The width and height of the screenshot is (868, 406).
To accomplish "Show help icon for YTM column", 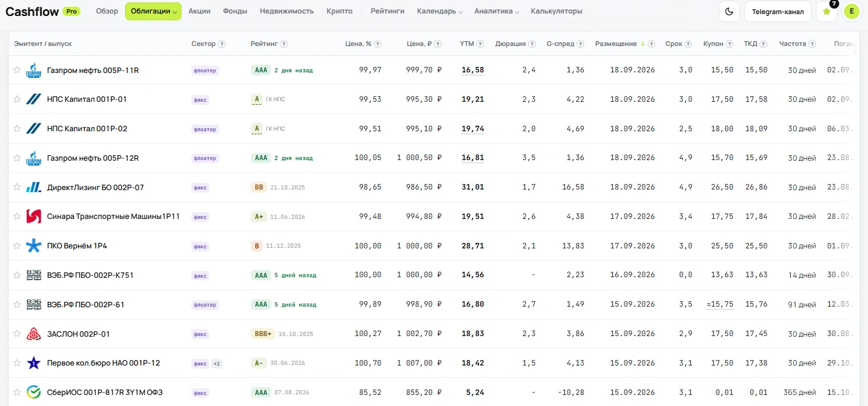I will pos(480,44).
